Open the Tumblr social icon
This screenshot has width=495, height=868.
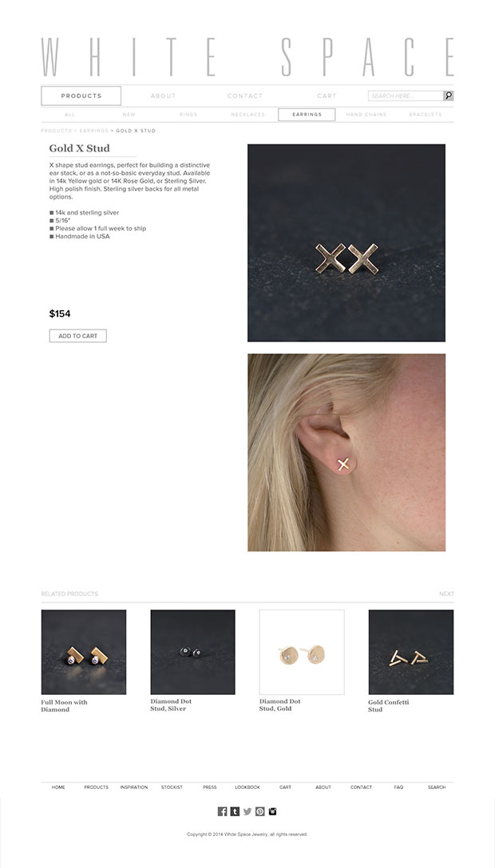[x=235, y=811]
